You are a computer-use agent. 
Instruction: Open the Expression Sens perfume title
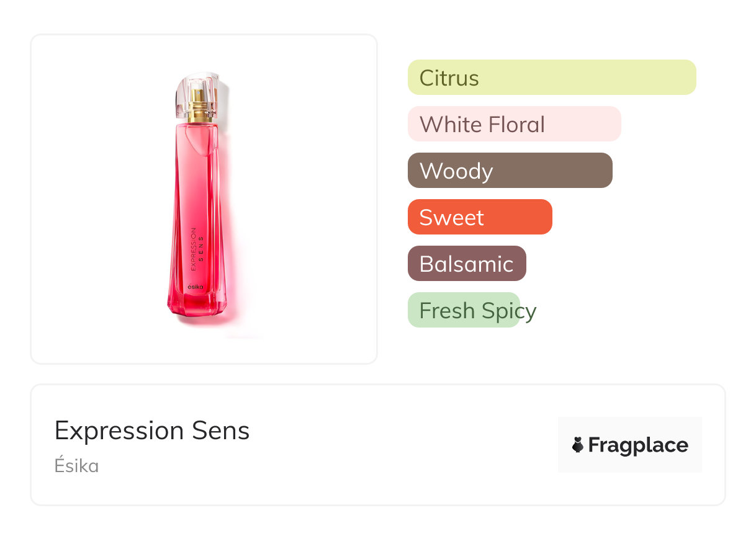pyautogui.click(x=152, y=431)
